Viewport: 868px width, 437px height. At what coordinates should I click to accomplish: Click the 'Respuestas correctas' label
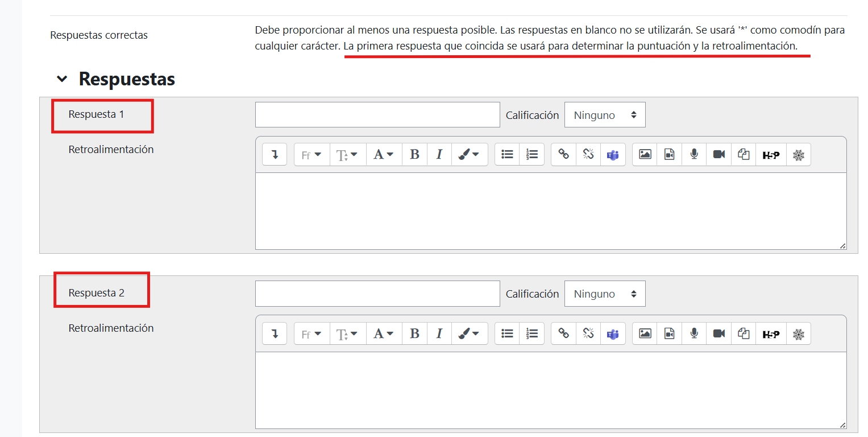(x=99, y=35)
